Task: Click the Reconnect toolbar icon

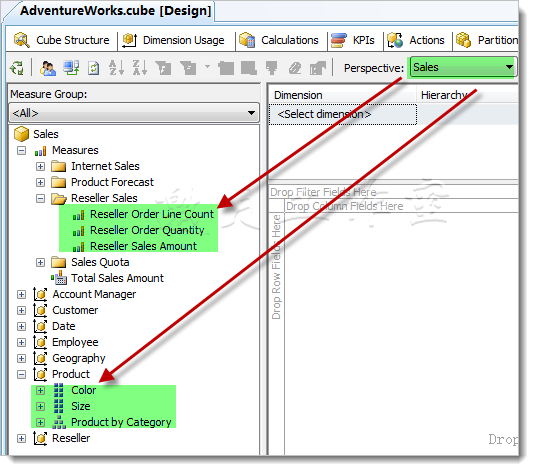Action: click(17, 68)
